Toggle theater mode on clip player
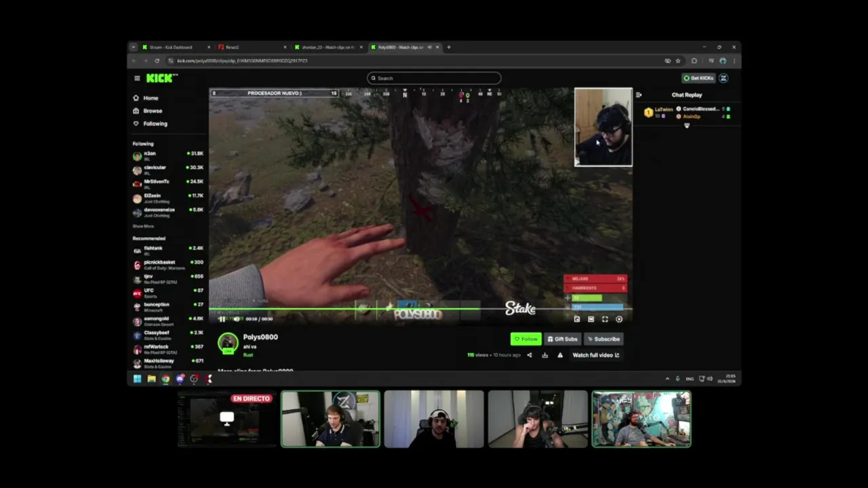Screen dimensions: 868x488 tap(591, 319)
